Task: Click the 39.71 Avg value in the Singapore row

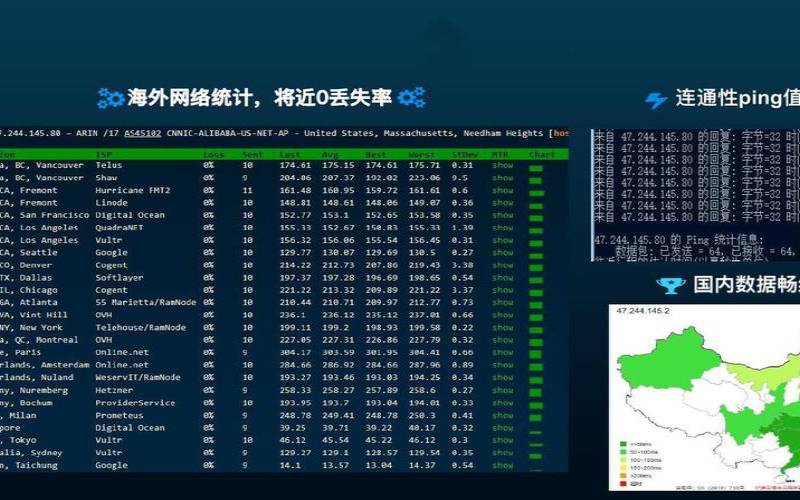Action: 335,428
